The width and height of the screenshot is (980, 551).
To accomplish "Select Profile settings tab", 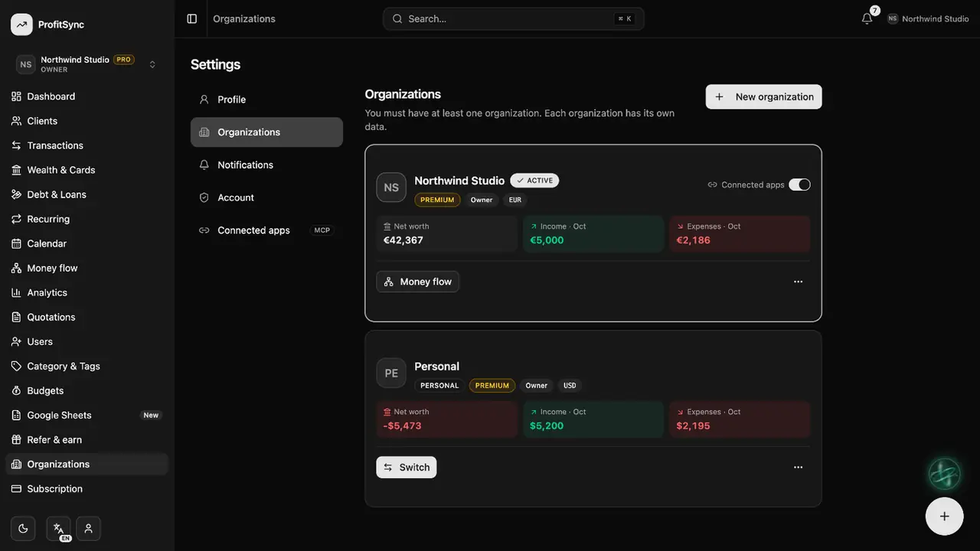I will pos(266,99).
